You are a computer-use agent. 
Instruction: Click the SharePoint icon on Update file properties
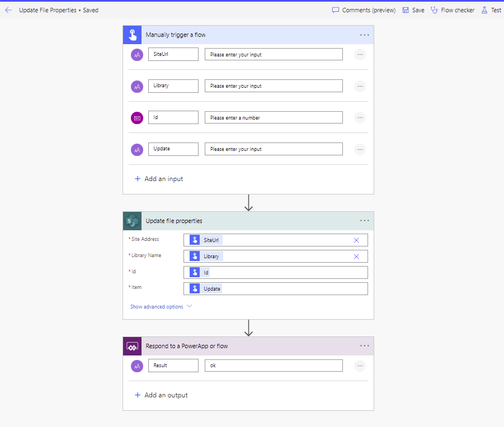tap(132, 221)
